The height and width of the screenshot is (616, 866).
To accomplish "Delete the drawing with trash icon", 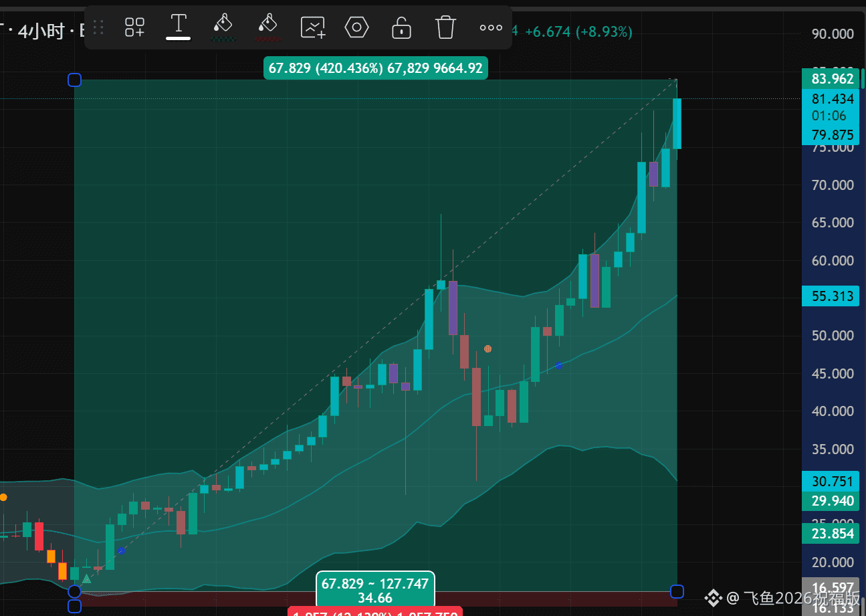I will [x=445, y=27].
